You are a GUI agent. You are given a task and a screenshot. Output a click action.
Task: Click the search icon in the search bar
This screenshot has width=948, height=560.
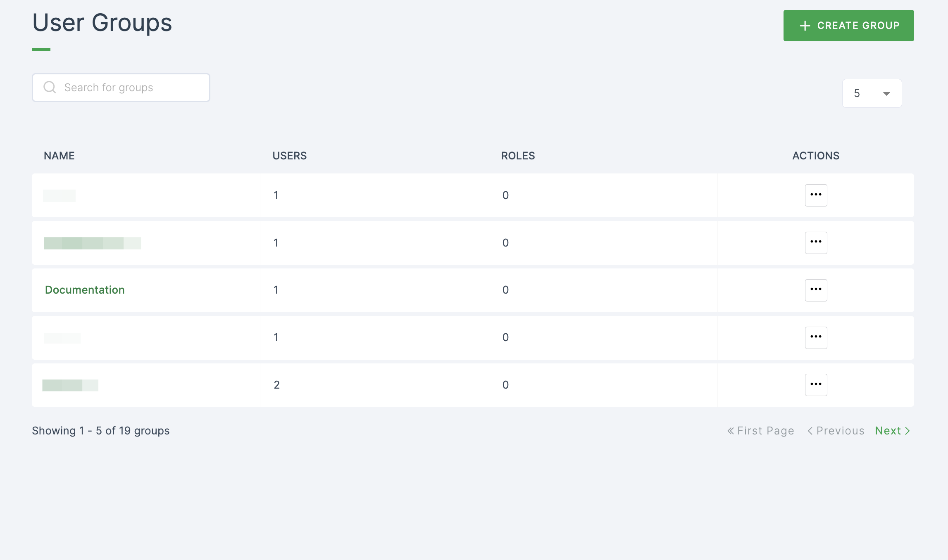point(49,87)
